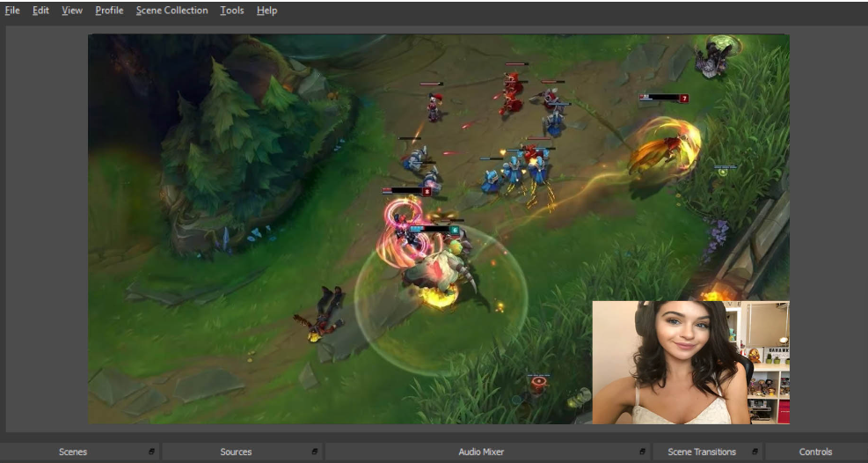This screenshot has height=463, width=868.
Task: Click the Sources dock title
Action: pos(236,452)
